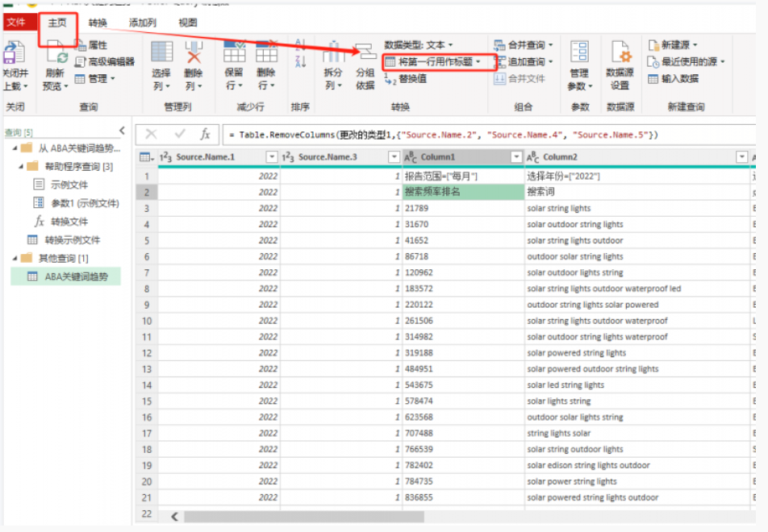Switch to the 主页 (Home) tab
Screen dimensions: 768x532
point(57,23)
